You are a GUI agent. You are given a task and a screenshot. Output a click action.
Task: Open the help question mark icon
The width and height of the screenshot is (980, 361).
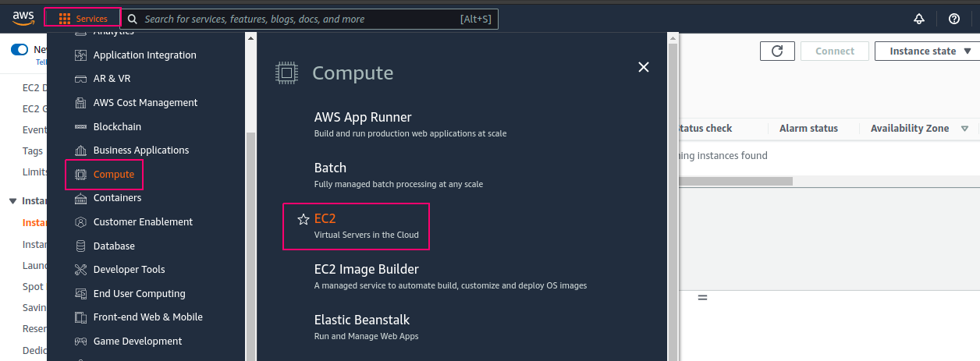[953, 19]
